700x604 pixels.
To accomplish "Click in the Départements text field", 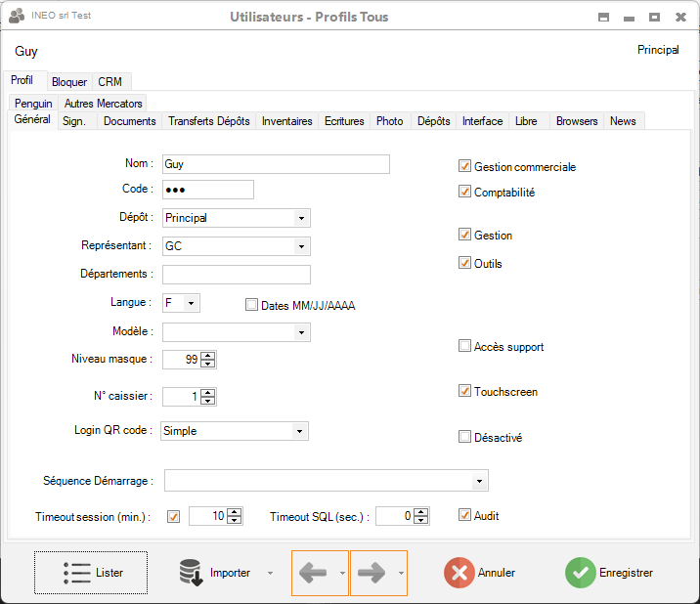I will click(236, 275).
